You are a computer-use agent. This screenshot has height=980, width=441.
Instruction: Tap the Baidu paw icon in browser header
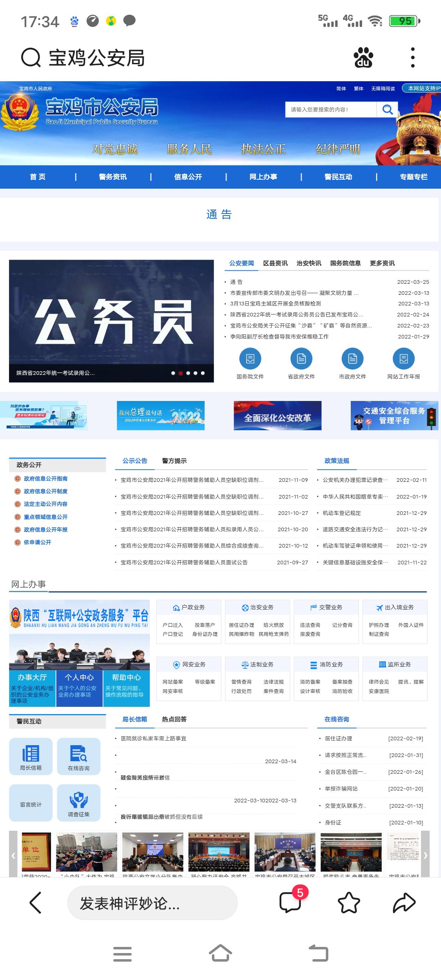point(363,57)
